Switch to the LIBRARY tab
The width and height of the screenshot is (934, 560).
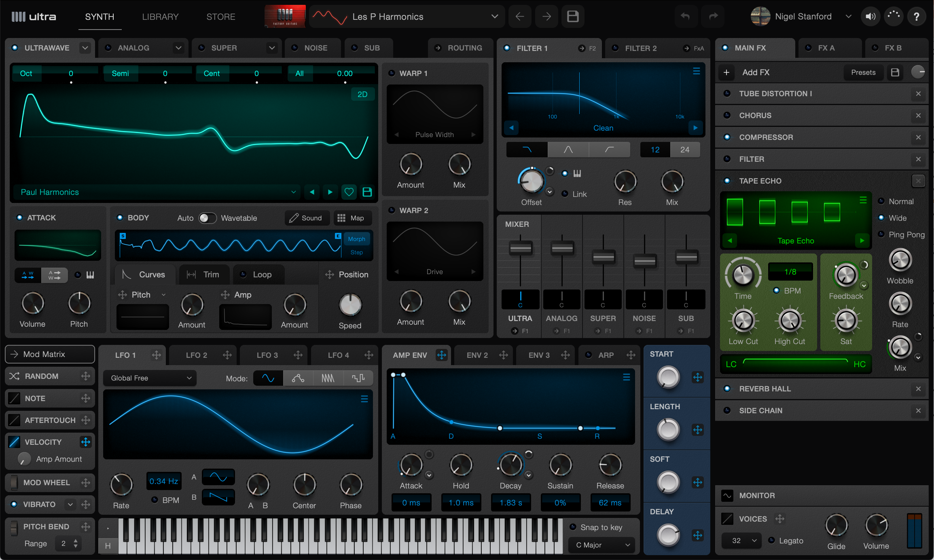pos(160,17)
